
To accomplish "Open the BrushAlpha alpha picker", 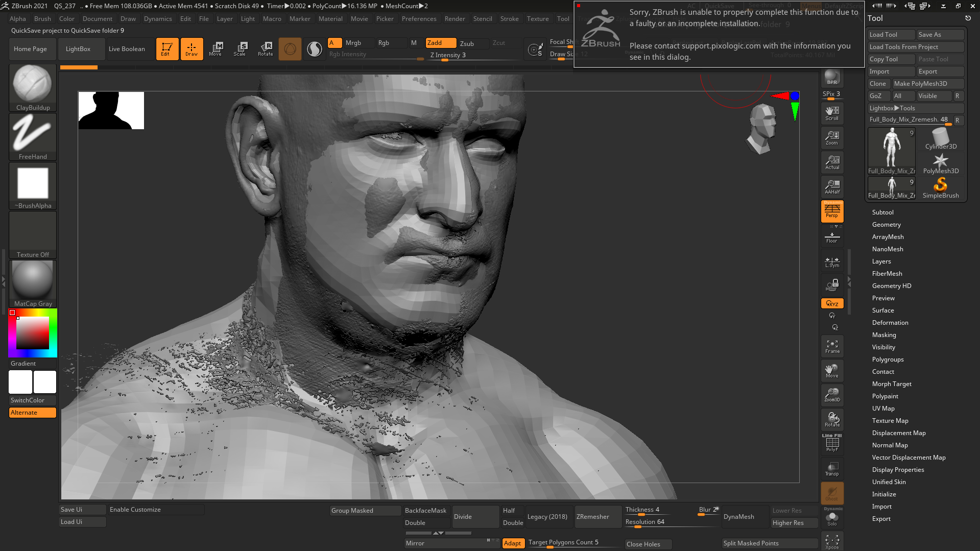I will (x=33, y=186).
